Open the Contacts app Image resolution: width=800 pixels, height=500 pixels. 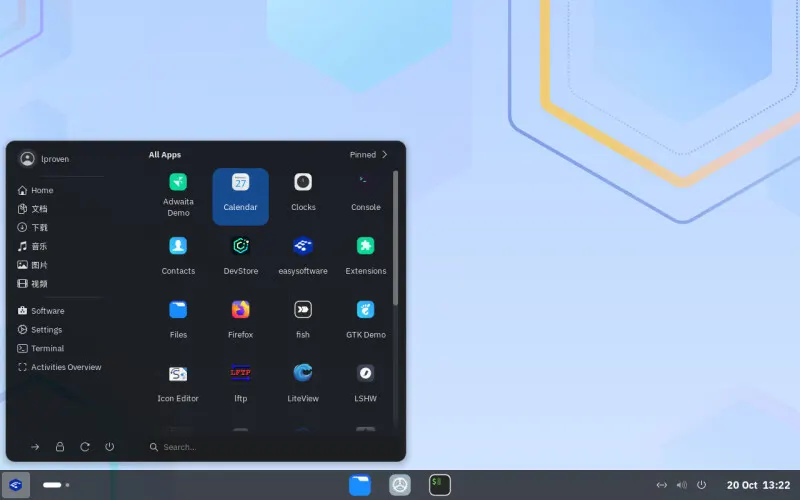coord(178,257)
